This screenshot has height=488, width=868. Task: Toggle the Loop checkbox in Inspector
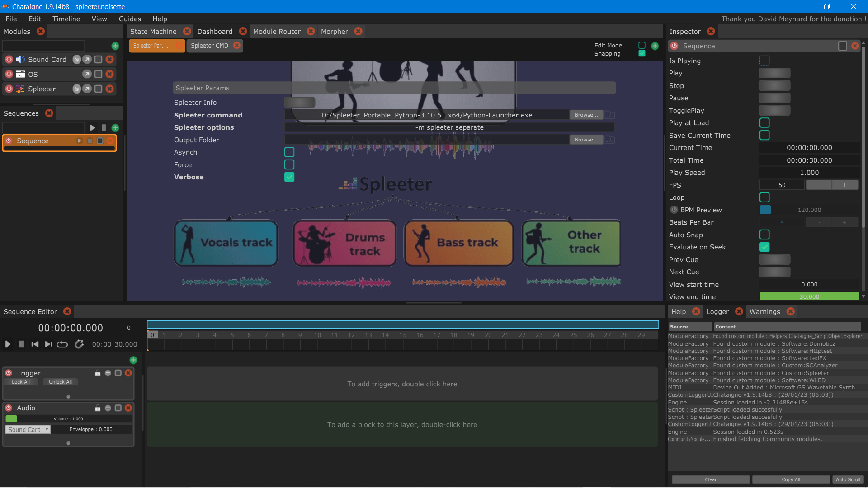[x=764, y=197]
